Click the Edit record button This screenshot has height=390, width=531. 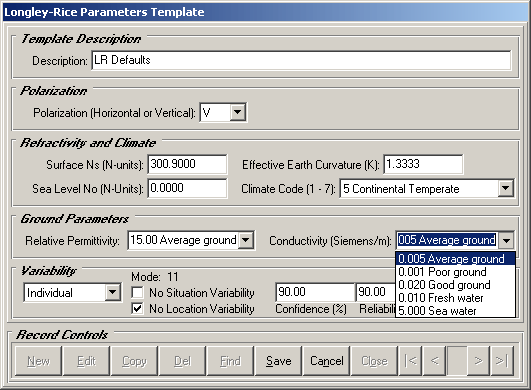tap(86, 361)
